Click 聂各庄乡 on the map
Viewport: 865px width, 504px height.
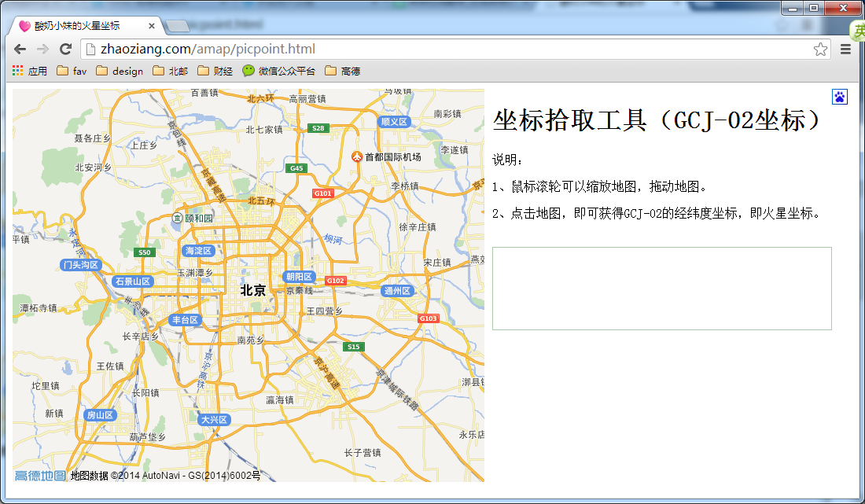point(93,138)
